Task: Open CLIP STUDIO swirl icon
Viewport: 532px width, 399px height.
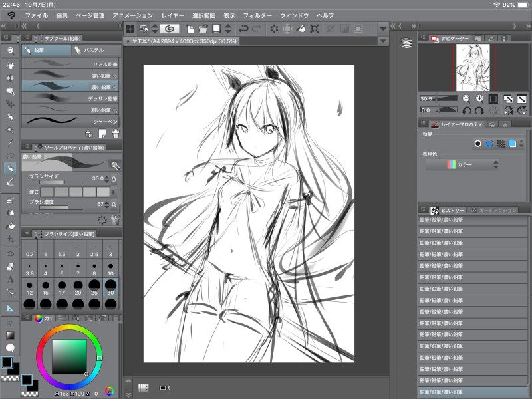Action: click(170, 29)
